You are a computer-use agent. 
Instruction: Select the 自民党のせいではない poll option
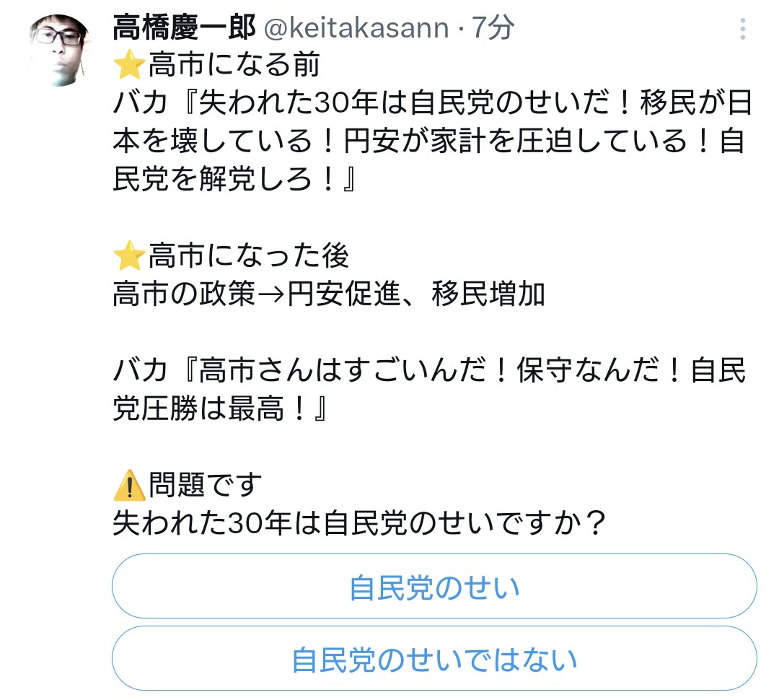tap(434, 660)
